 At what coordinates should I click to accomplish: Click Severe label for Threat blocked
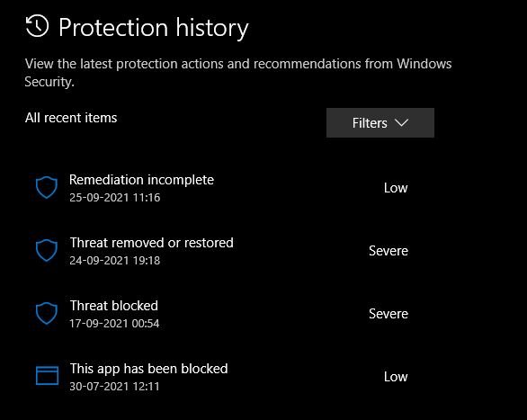click(389, 314)
